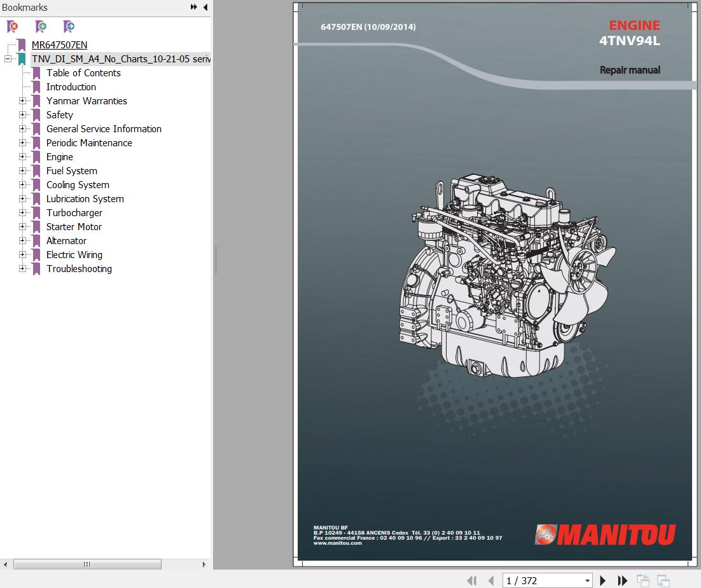Click the next view icon in bottom bar
Image resolution: width=701 pixels, height=588 pixels.
click(663, 580)
